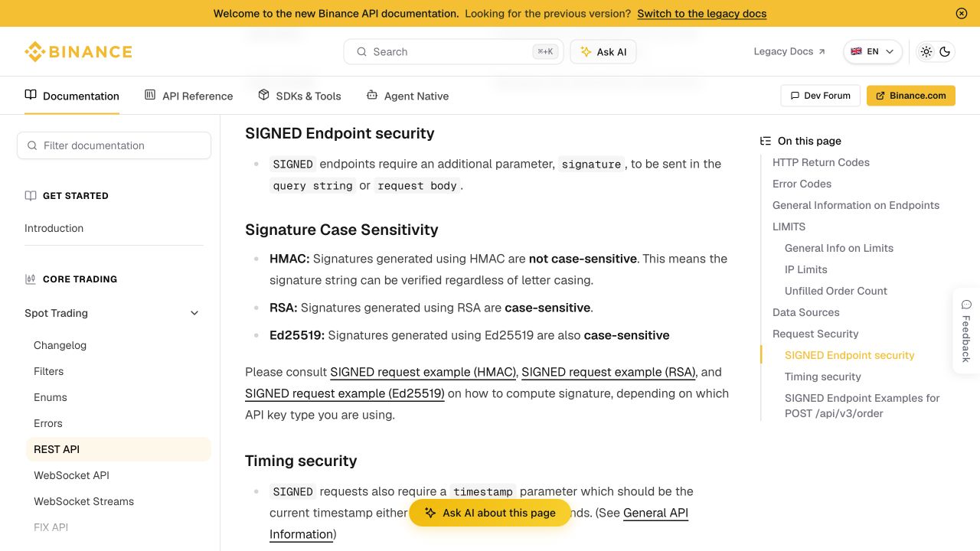
Task: Click the SDKs & Tools cube icon
Action: point(263,95)
